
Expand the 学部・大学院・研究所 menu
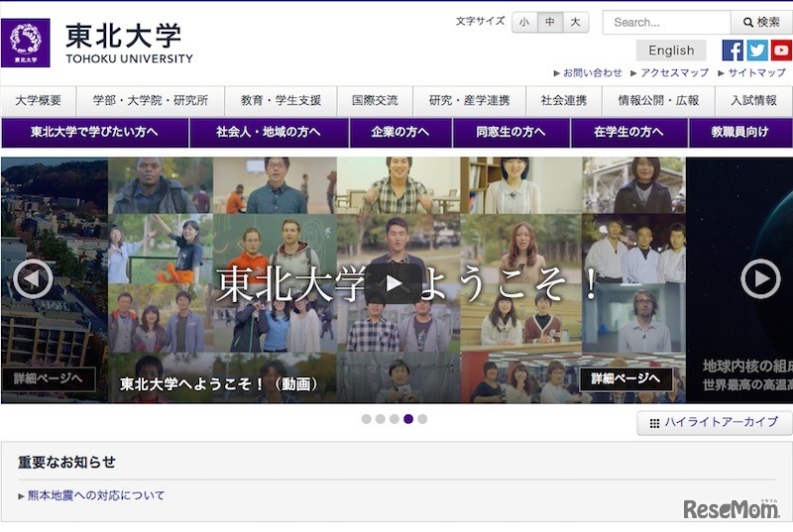click(151, 101)
